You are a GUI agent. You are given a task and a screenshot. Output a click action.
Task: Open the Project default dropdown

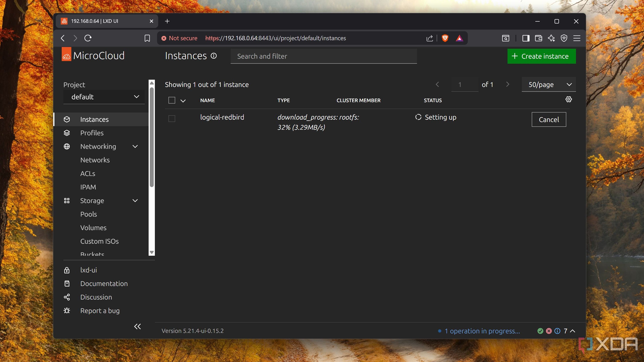104,97
